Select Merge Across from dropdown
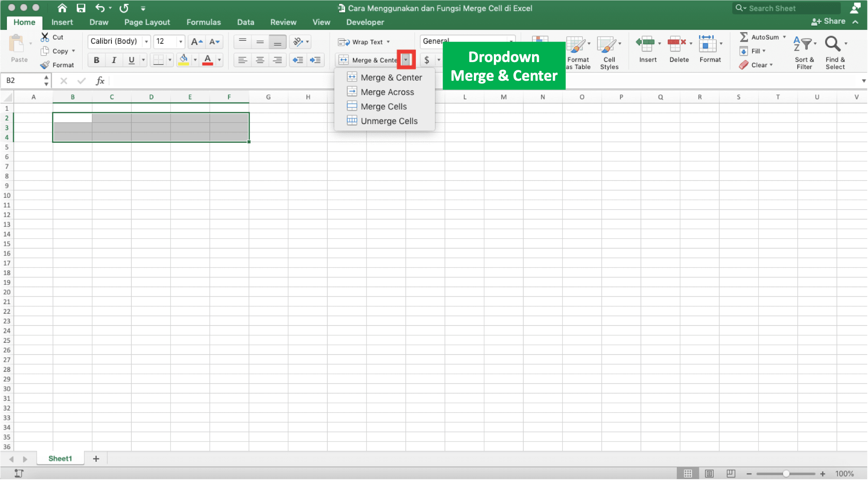This screenshot has height=480, width=868. 387,92
